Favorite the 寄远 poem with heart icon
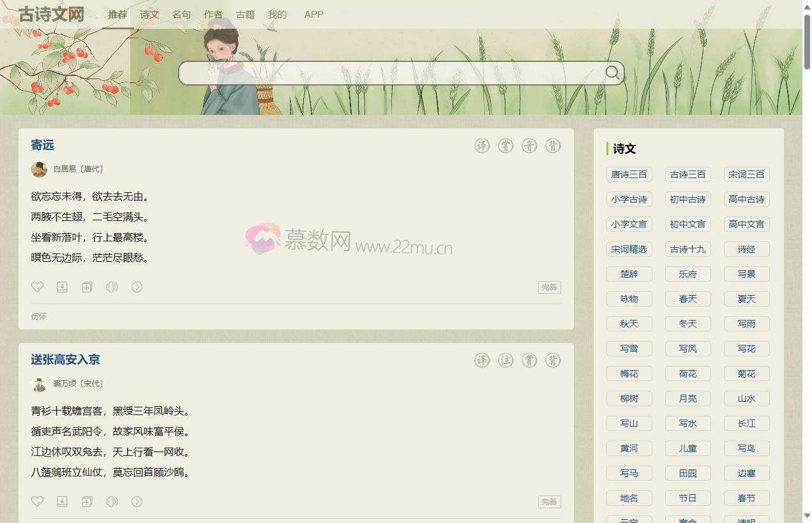The height and width of the screenshot is (523, 812). (38, 287)
